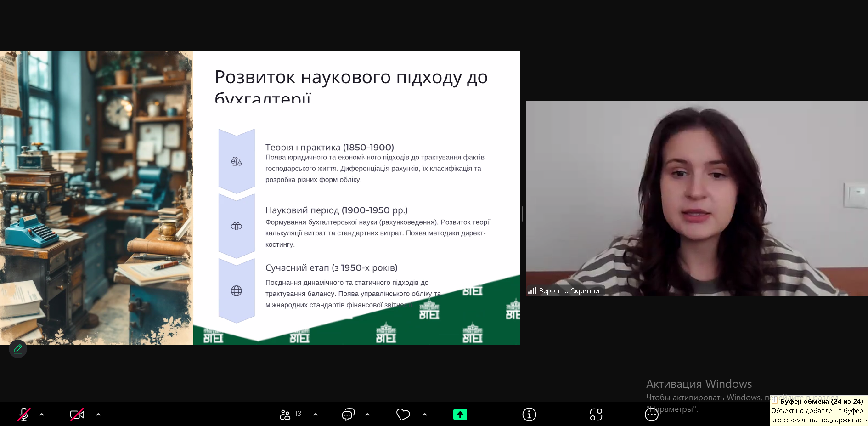Select Вероніка Скрипник video tile

pos(696,198)
